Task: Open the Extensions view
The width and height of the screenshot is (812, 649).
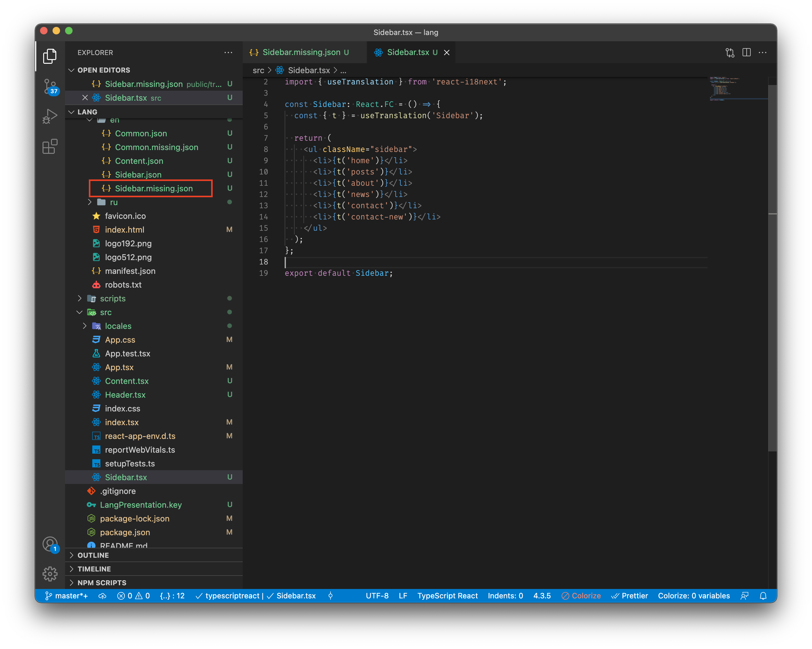Action: coord(50,146)
